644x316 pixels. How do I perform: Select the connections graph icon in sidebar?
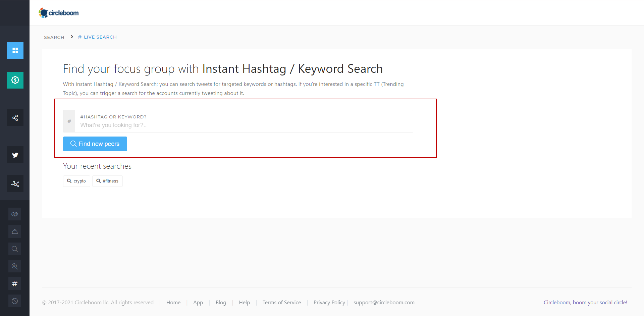click(x=15, y=183)
